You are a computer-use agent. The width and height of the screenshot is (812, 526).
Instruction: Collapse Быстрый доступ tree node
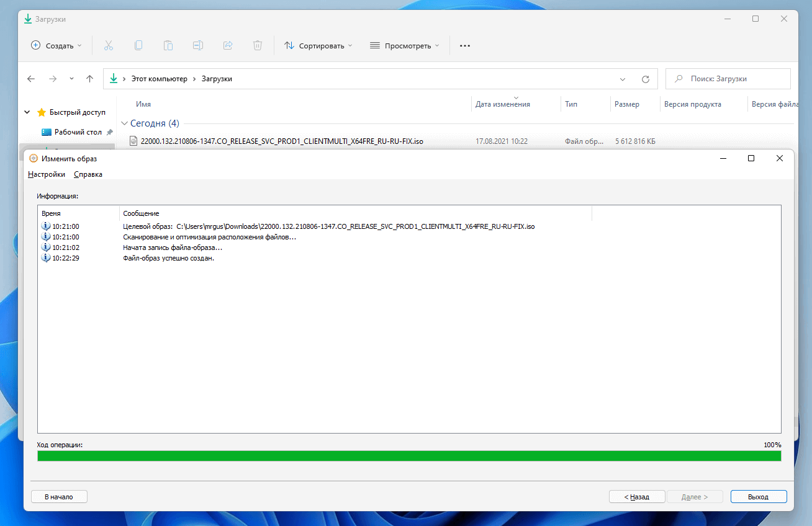coord(27,112)
